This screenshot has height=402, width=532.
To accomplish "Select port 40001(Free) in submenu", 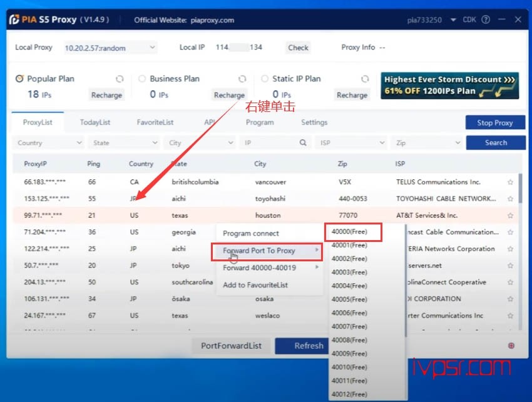I will coord(349,245).
